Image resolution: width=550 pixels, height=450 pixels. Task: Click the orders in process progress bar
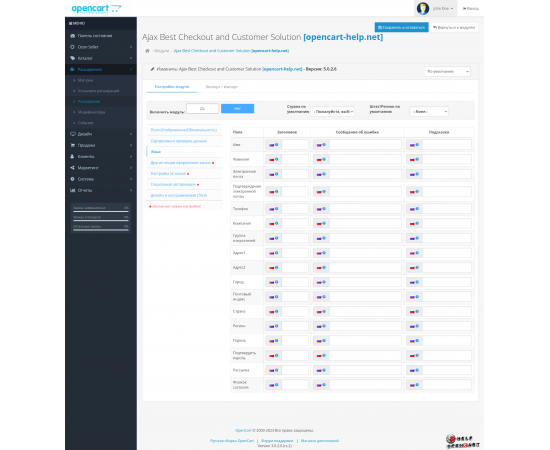(101, 221)
